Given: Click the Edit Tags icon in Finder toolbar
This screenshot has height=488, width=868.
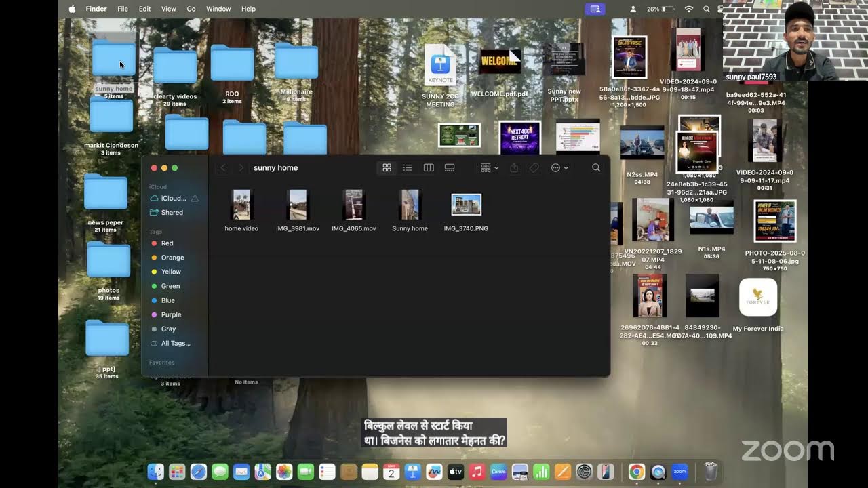Looking at the screenshot, I should pyautogui.click(x=534, y=168).
